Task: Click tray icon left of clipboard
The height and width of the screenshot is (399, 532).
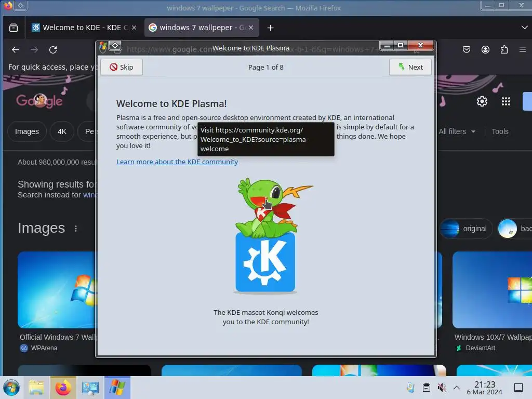Action: 411,388
